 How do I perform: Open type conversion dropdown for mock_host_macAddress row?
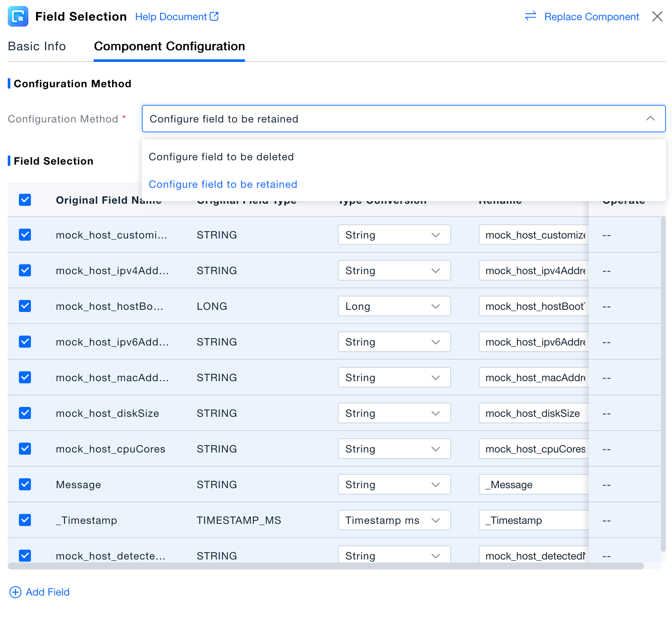(x=394, y=378)
